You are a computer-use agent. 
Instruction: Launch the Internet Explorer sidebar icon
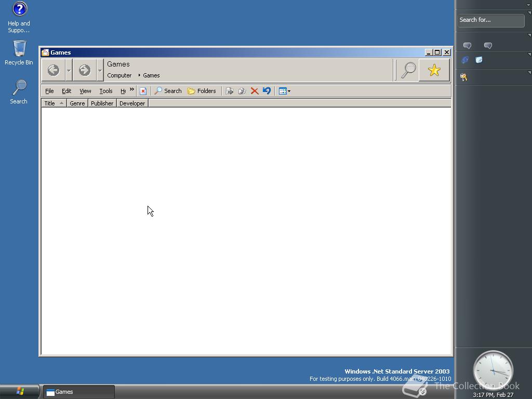coord(465,60)
